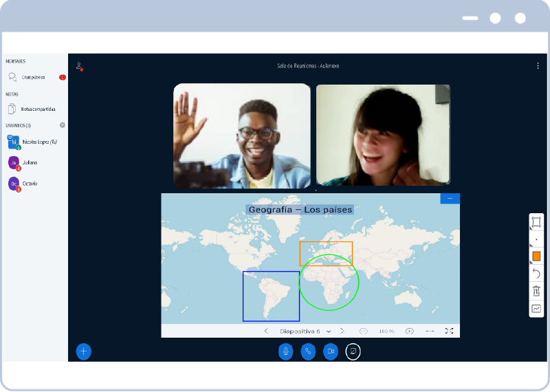Fit slide to width
Viewport: 550px width, 392px height.
(x=430, y=331)
